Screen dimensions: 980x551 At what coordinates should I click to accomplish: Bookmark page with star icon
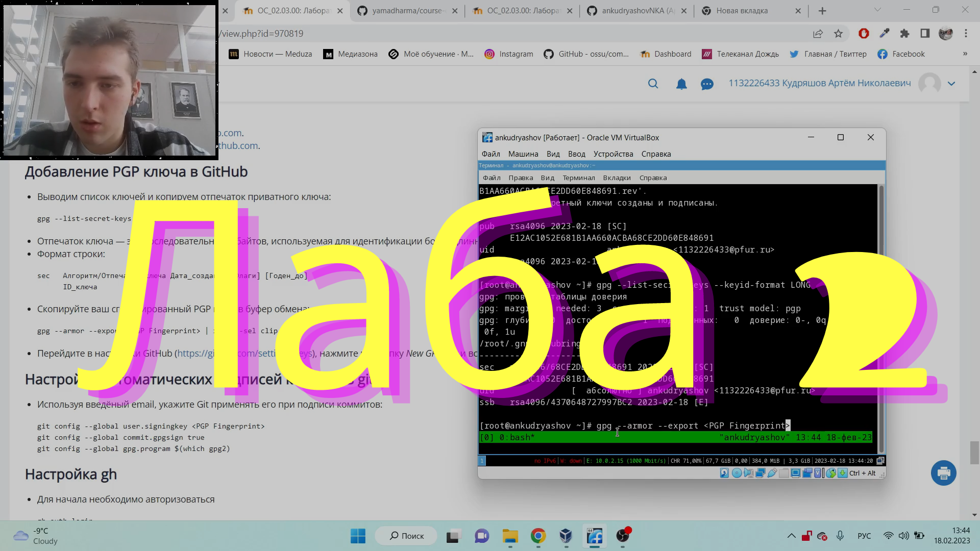[838, 34]
